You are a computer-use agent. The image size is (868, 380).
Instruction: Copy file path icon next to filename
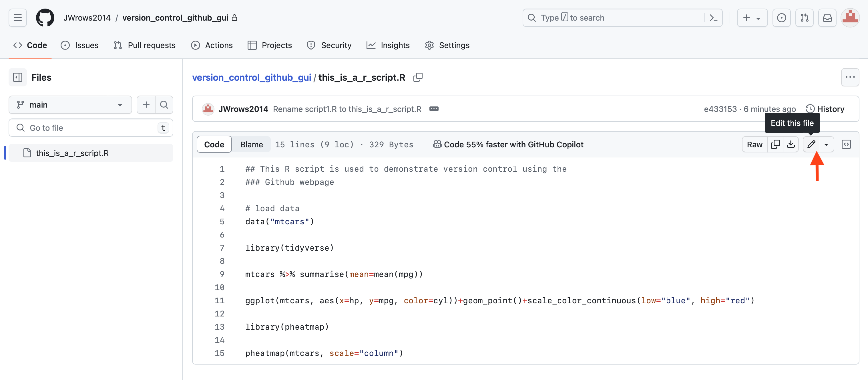coord(418,77)
